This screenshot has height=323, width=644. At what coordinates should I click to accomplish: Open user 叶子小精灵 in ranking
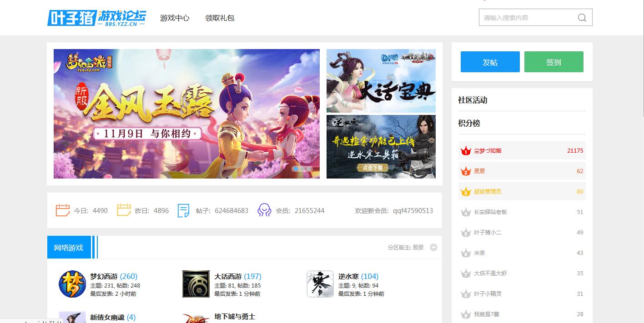(488, 294)
